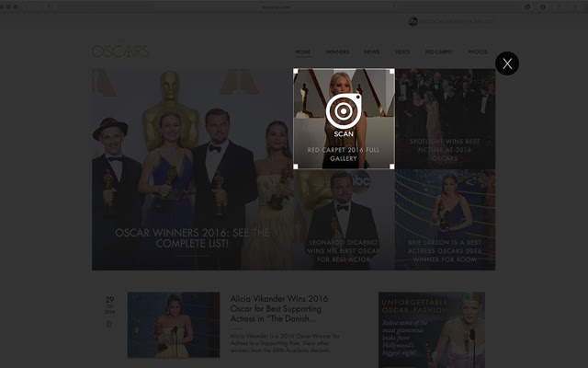Click the SCAN label text
588x368 pixels.
point(344,134)
